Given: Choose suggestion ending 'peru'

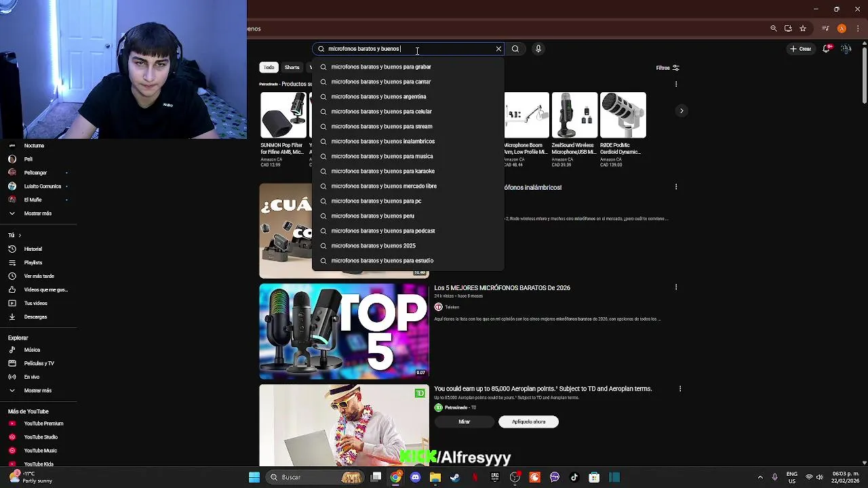Looking at the screenshot, I should click(408, 216).
